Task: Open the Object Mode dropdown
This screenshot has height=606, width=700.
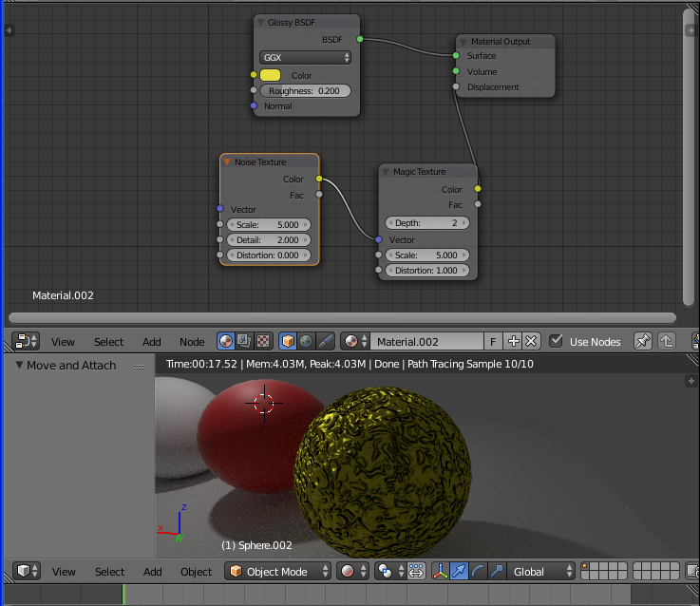Action: 278,571
